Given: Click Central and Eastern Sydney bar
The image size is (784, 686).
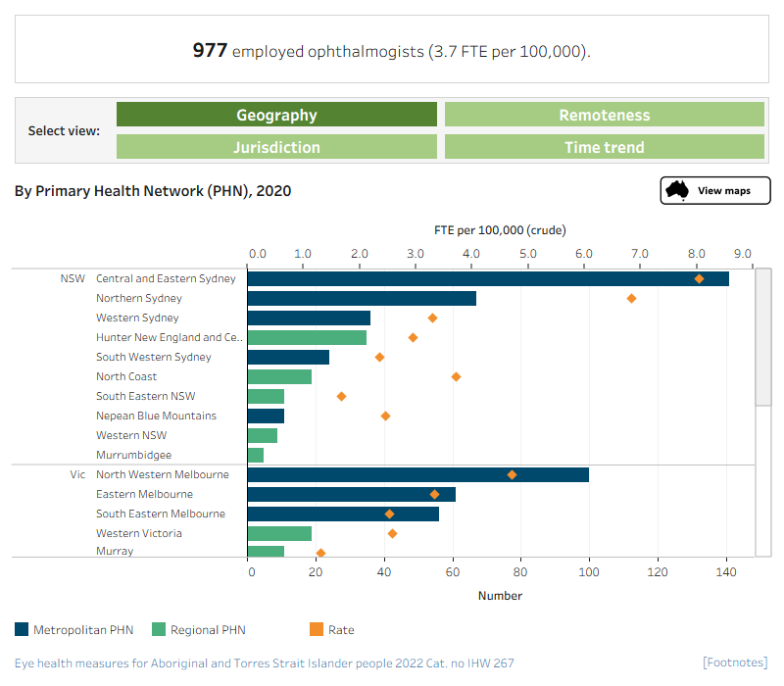Looking at the screenshot, I should (488, 279).
